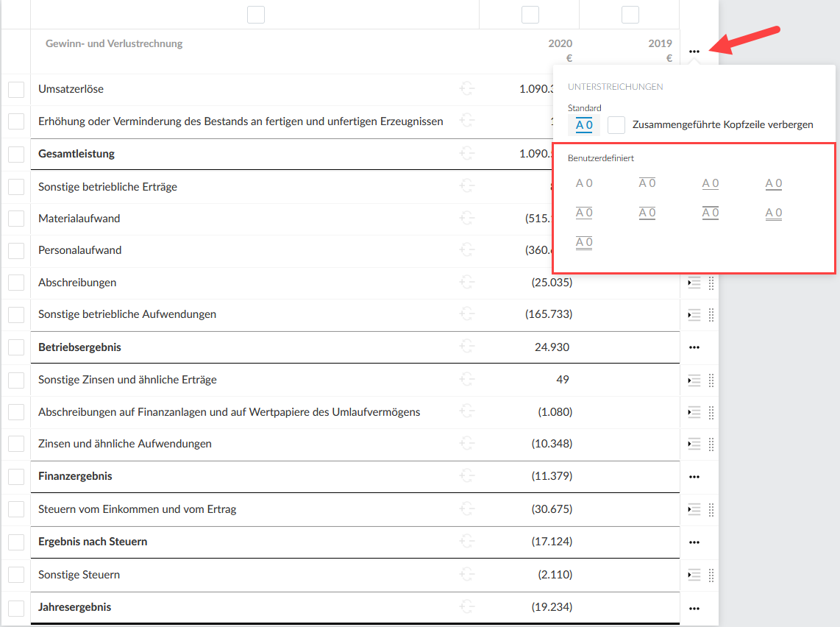The image size is (840, 627).
Task: Tick checkbox for Materialaufwand row
Action: (16, 219)
